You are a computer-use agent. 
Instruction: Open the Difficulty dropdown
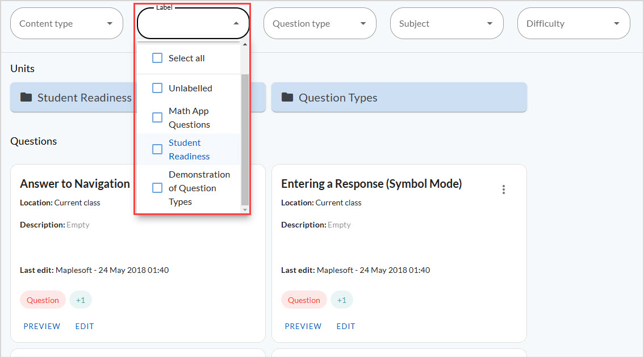click(x=574, y=23)
